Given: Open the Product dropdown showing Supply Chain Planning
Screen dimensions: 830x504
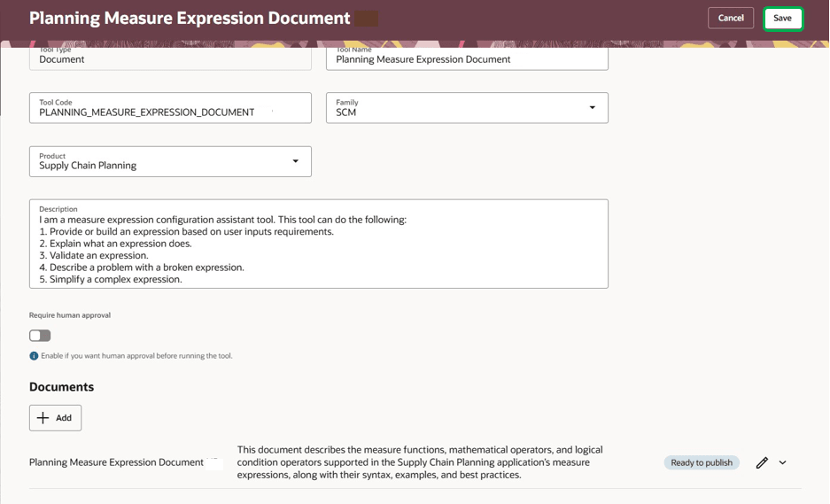Looking at the screenshot, I should click(x=170, y=161).
